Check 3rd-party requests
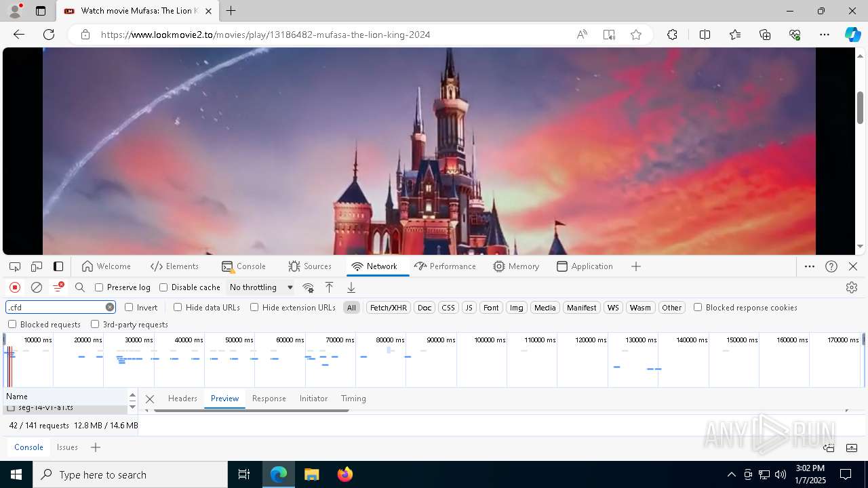The height and width of the screenshot is (488, 868). click(95, 324)
